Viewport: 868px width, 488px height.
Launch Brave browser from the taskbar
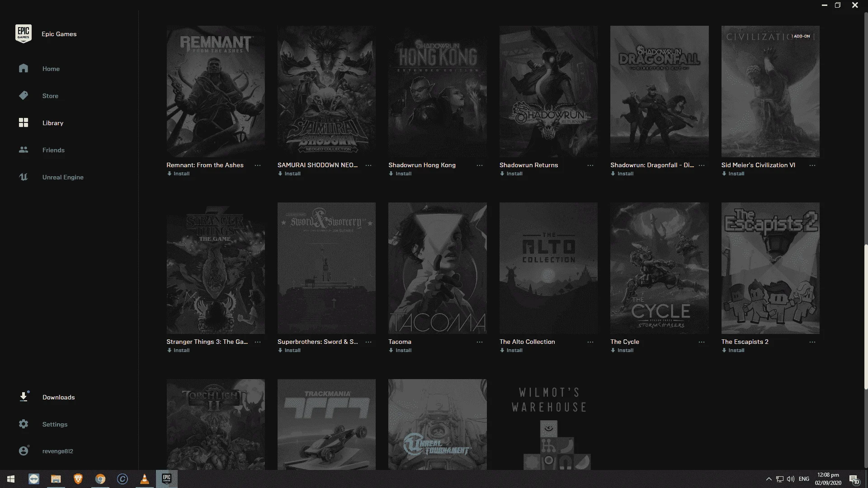pos(78,479)
